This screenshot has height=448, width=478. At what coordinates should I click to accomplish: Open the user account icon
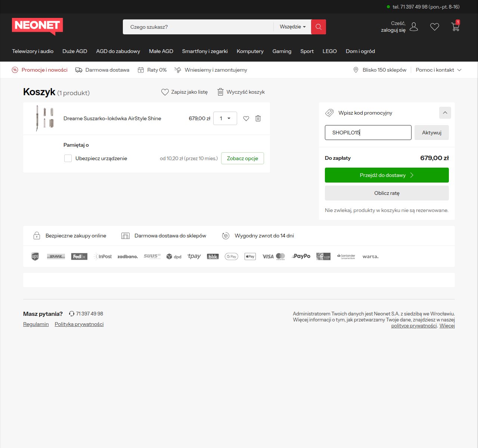coord(414,27)
